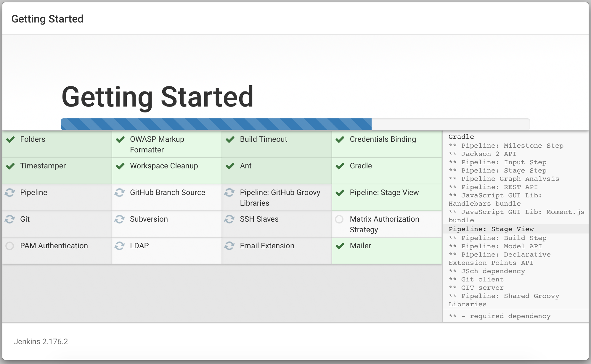
Task: Click the PAM Authentication plugin name
Action: (54, 246)
